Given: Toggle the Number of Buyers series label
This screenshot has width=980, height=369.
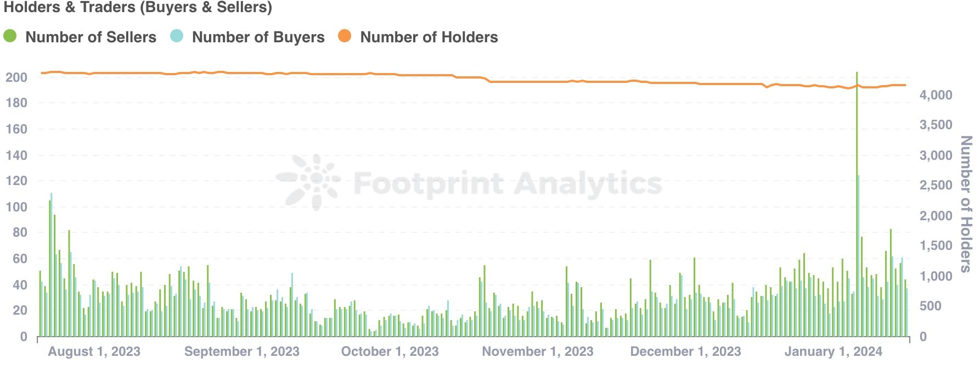Looking at the screenshot, I should click(x=258, y=37).
